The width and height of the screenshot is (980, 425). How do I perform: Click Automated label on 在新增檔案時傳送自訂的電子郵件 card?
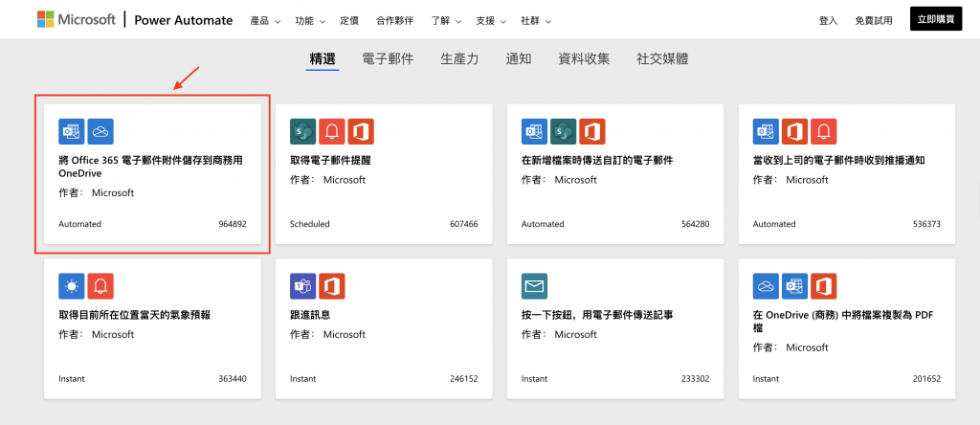543,224
